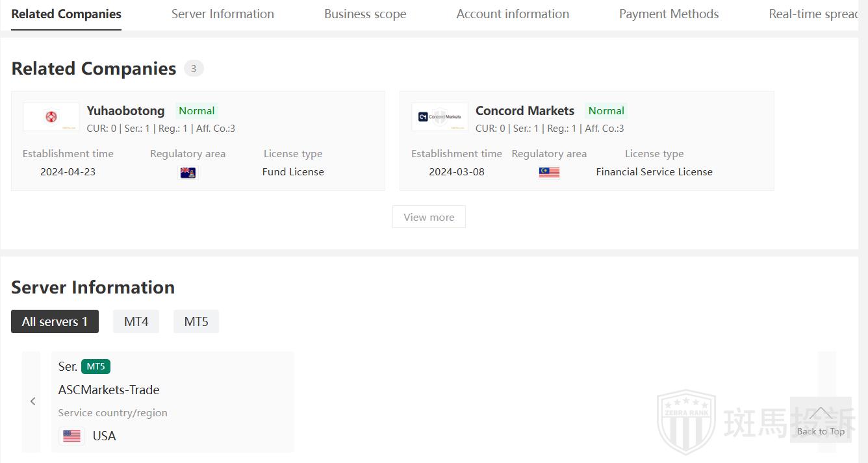
Task: Expand related companies with View more
Action: click(429, 217)
